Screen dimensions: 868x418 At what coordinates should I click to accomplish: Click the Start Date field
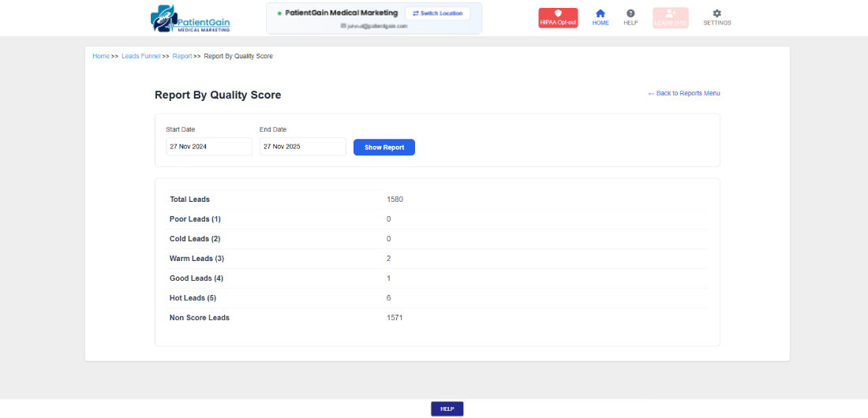click(209, 147)
